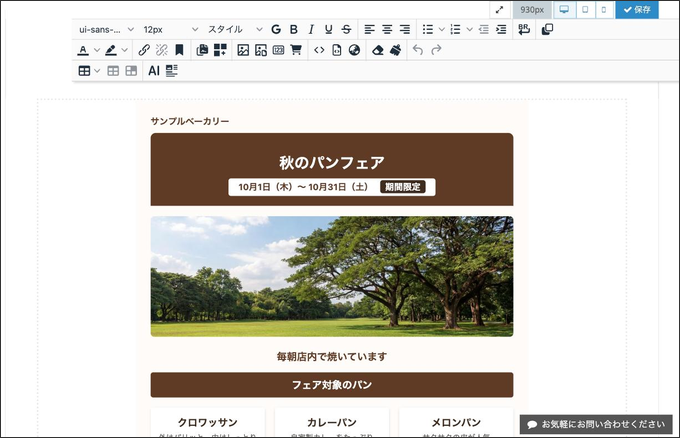Open the スタイル style dropdown

tap(235, 29)
